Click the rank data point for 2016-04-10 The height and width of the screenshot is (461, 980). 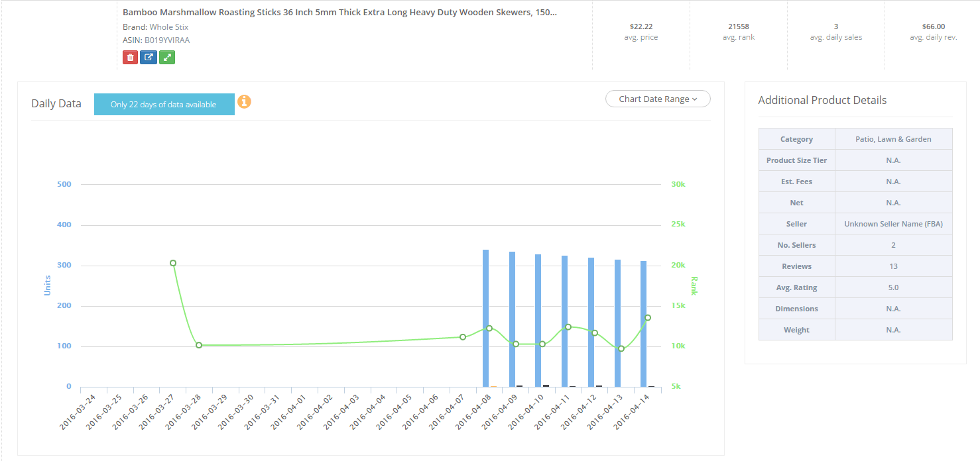(x=542, y=344)
